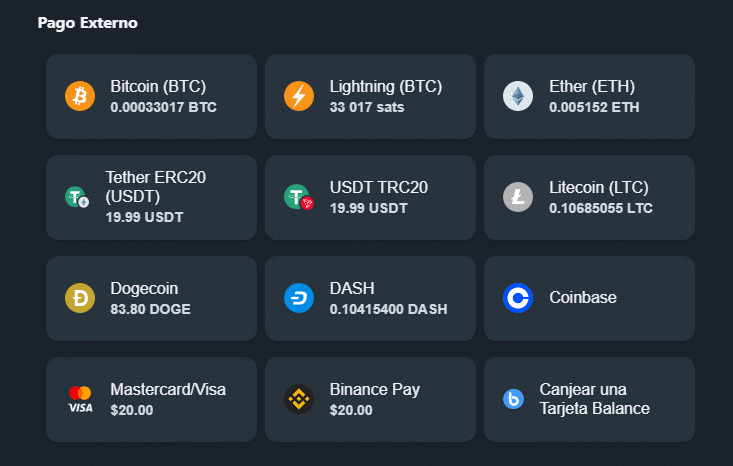The height and width of the screenshot is (466, 733).
Task: Click the gold Dogecoin icon
Action: click(x=80, y=298)
